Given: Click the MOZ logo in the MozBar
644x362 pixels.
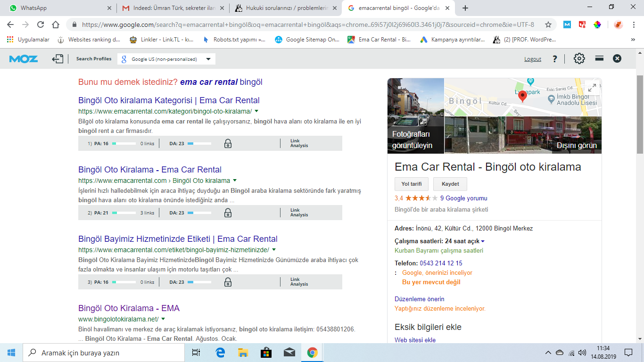Looking at the screenshot, I should coord(23,59).
